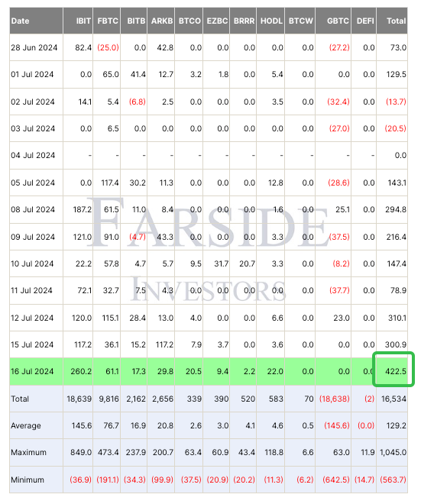
Task: Select the Average row label
Action: point(26,425)
